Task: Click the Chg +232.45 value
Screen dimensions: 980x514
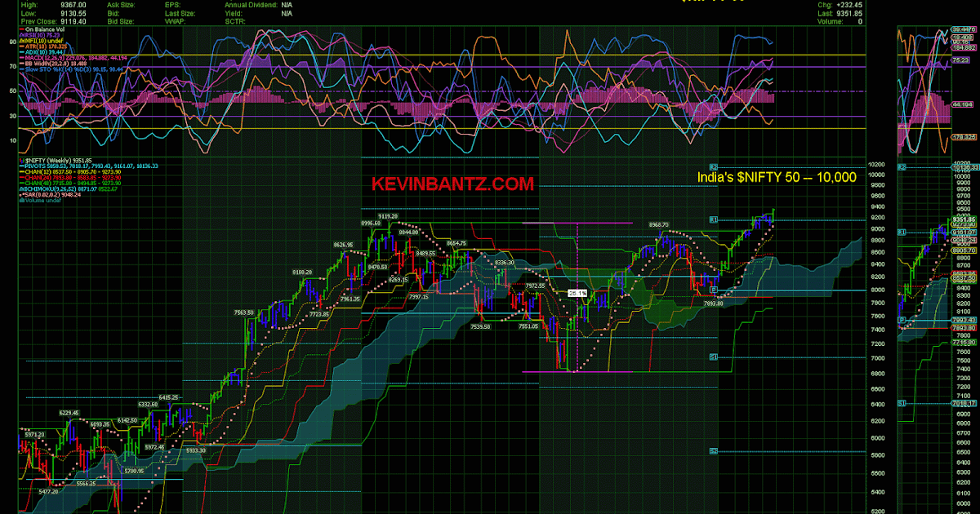Action: (x=848, y=5)
